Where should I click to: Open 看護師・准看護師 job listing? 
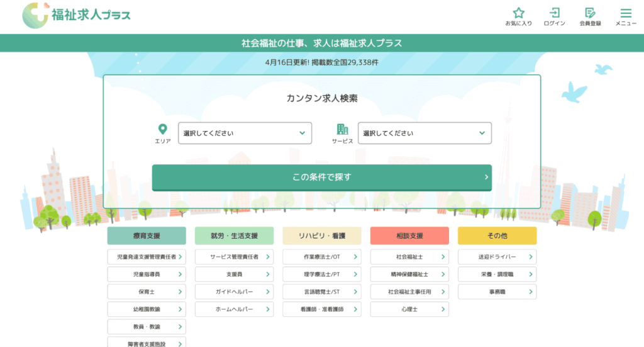[321, 309]
